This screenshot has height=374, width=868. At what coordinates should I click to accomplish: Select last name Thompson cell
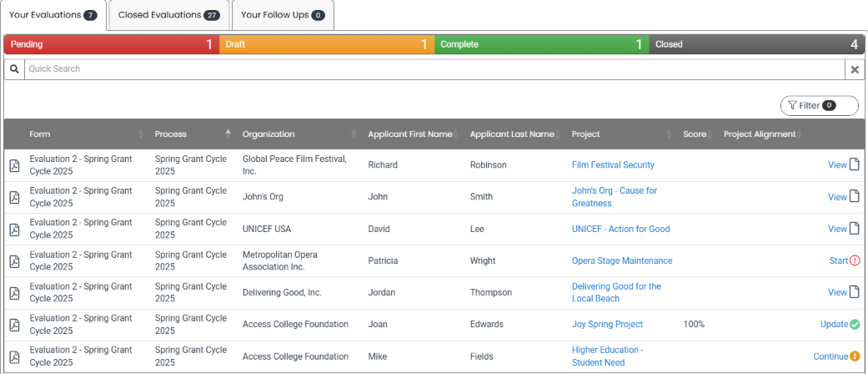point(491,292)
